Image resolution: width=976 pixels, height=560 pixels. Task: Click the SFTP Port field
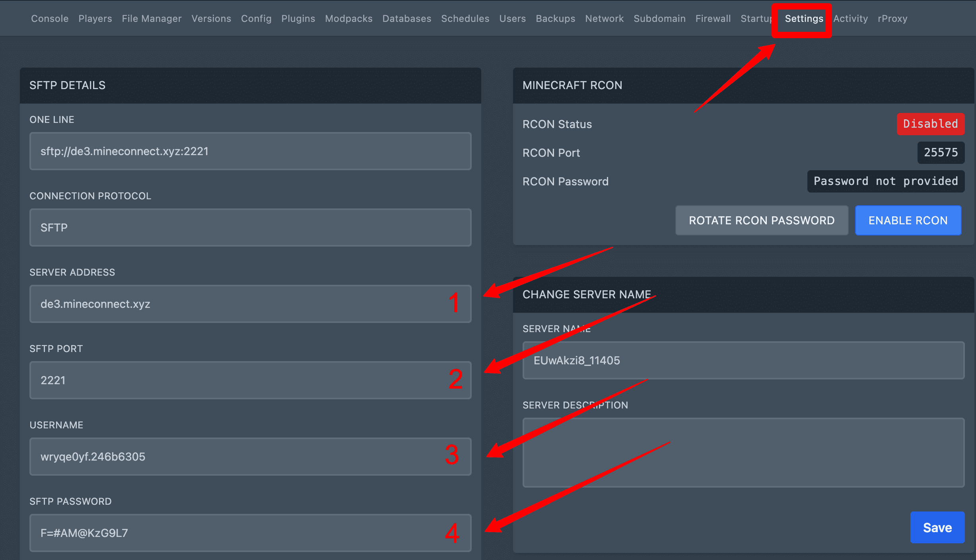click(251, 380)
